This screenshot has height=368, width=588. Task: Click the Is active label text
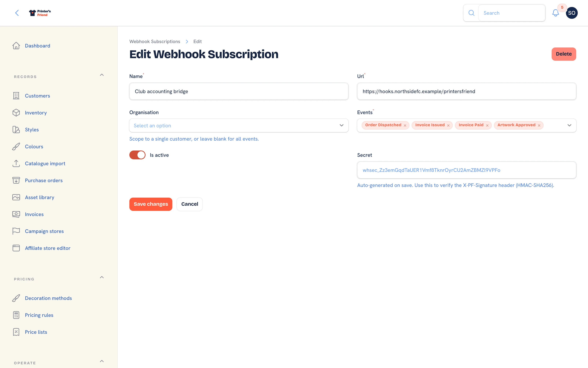point(159,155)
